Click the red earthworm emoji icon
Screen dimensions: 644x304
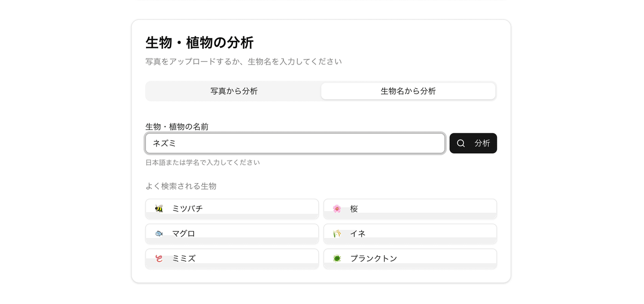(x=159, y=258)
